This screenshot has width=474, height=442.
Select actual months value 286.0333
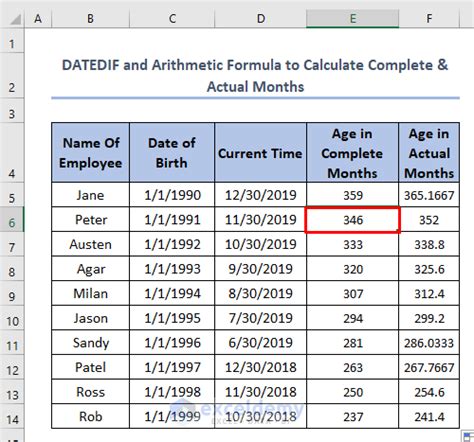(429, 343)
